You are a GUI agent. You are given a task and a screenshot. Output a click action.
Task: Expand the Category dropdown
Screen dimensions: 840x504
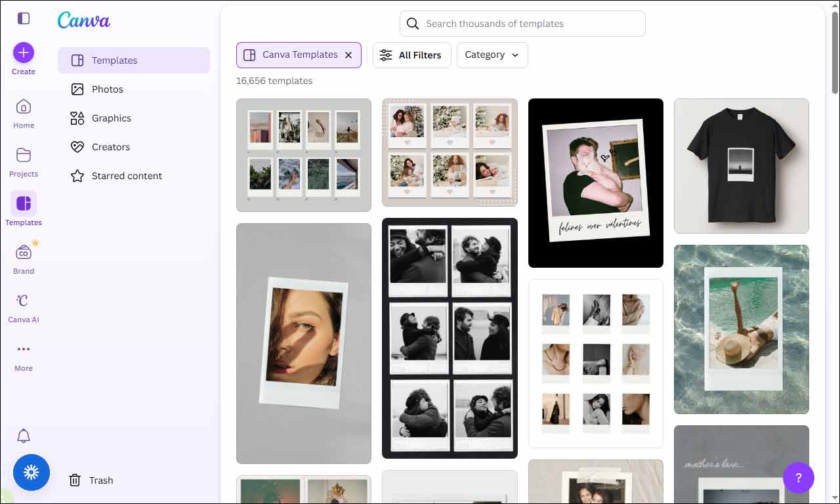[492, 55]
